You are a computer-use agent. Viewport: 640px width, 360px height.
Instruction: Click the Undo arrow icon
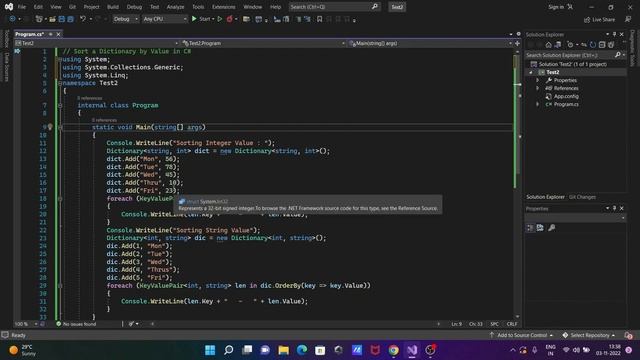tap(83, 19)
